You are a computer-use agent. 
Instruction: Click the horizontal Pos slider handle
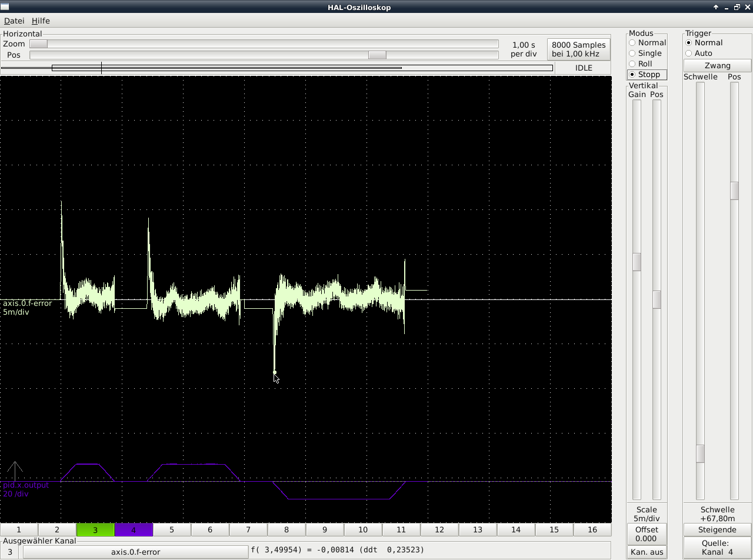tap(377, 55)
